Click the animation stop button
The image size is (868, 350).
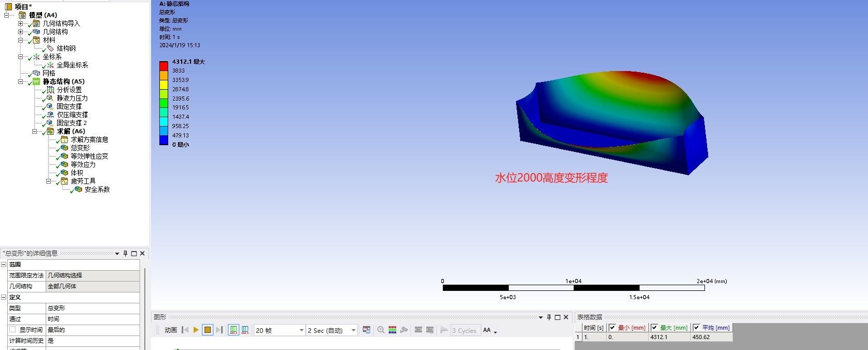(208, 330)
